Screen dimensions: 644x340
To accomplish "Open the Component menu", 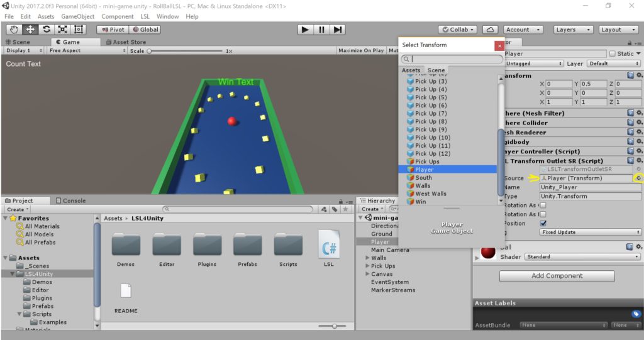I will (118, 16).
